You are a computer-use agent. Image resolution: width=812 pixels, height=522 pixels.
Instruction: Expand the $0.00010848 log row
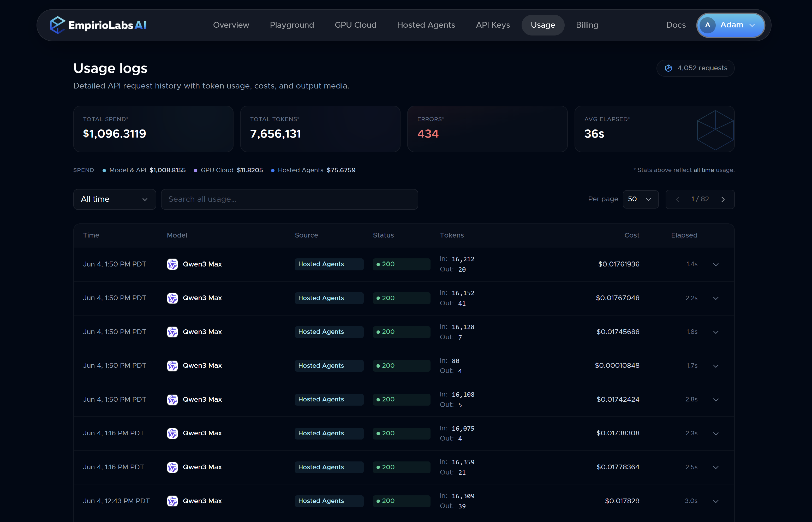(716, 366)
